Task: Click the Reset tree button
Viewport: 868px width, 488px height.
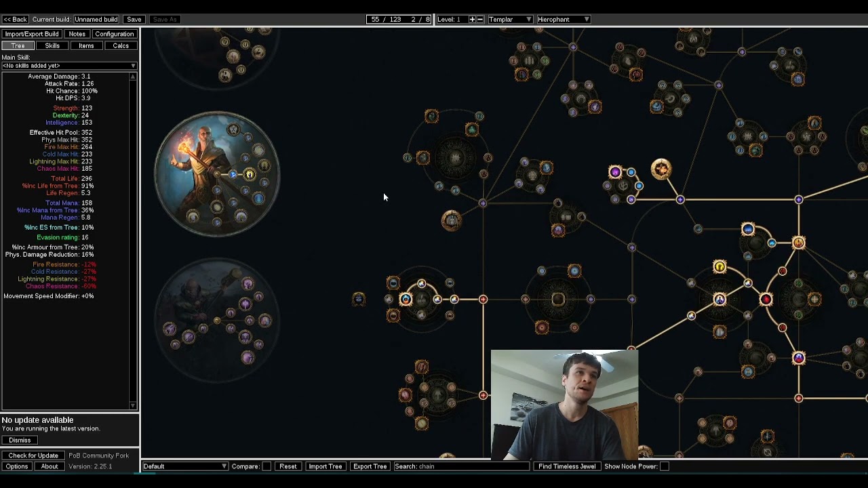Action: [x=288, y=466]
